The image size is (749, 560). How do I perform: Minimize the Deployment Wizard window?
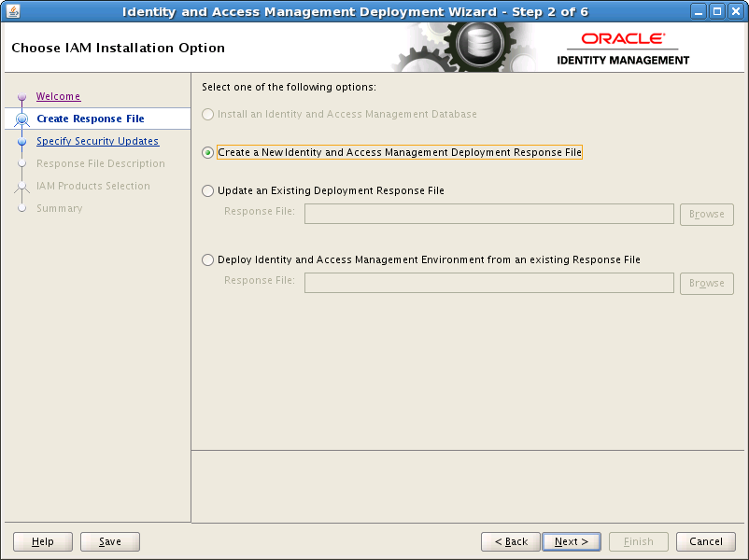coord(699,11)
